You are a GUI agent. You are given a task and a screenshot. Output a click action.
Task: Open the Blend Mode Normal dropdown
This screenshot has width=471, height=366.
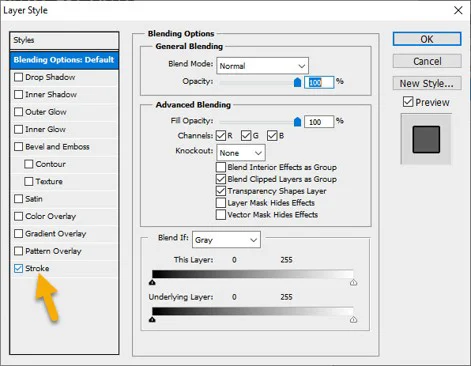pyautogui.click(x=263, y=66)
